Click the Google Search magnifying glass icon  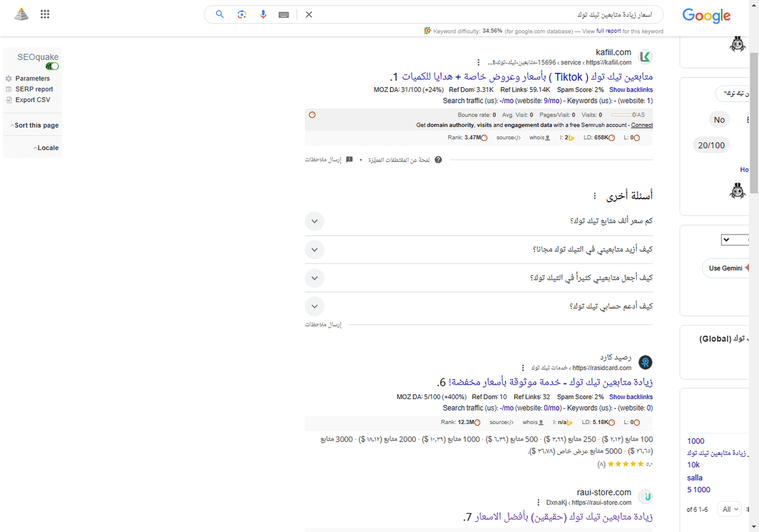tap(219, 14)
